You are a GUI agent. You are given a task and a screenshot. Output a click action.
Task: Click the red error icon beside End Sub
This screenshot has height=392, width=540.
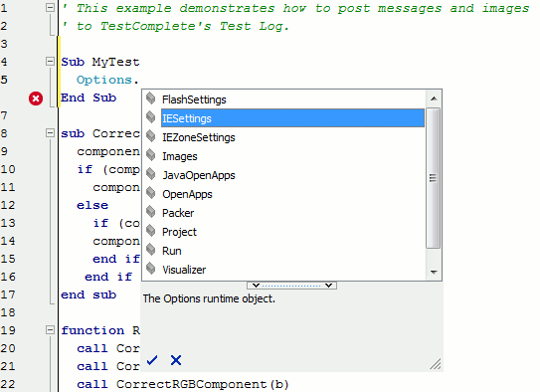pyautogui.click(x=36, y=98)
